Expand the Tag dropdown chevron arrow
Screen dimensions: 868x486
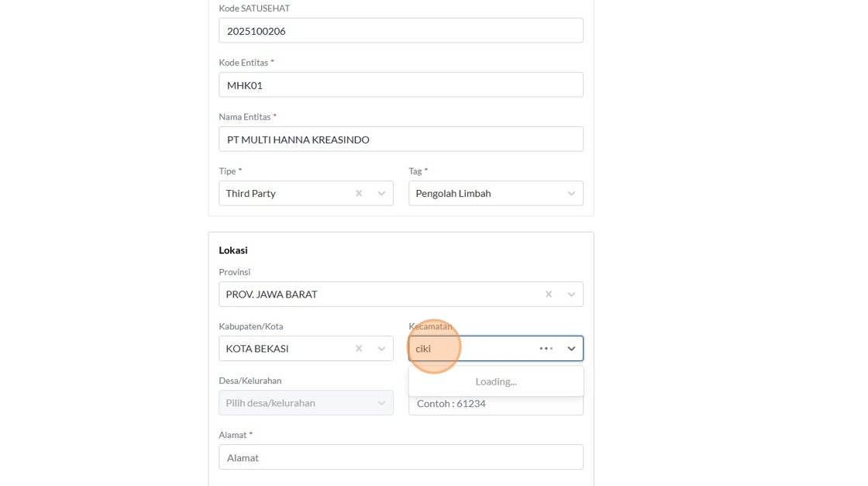pos(571,193)
